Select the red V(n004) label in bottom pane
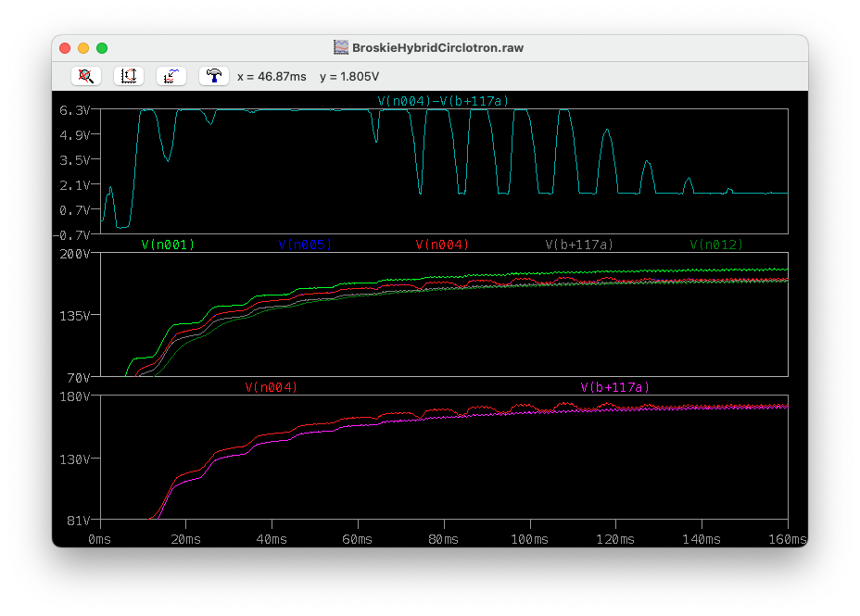Screen dimensions: 860x616 pyautogui.click(x=271, y=387)
